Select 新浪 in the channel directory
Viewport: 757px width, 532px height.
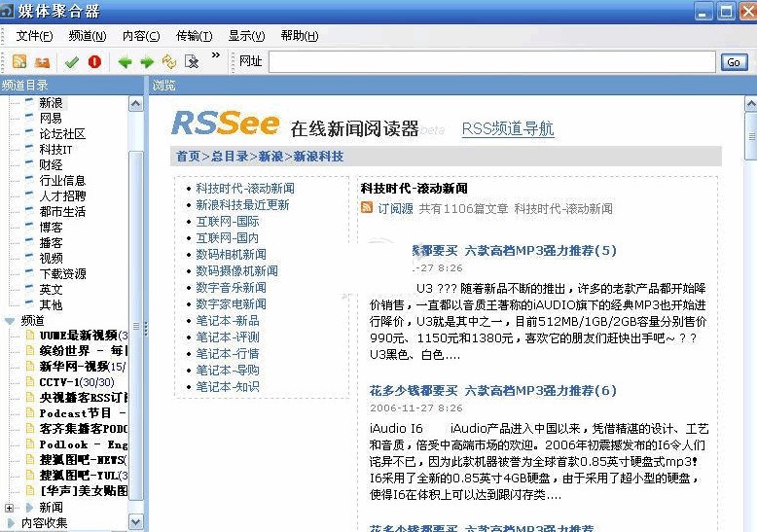point(51,103)
